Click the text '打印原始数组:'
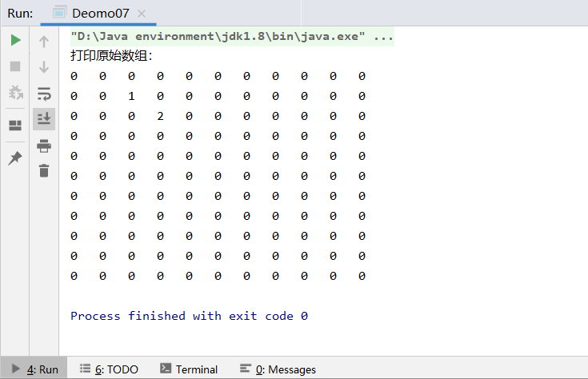 point(111,56)
